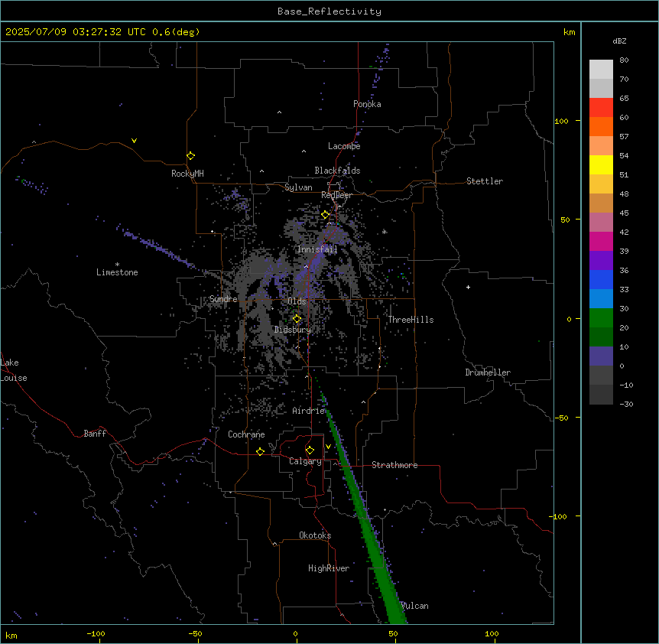
Task: Click the Lacombe town label
Action: pos(344,146)
